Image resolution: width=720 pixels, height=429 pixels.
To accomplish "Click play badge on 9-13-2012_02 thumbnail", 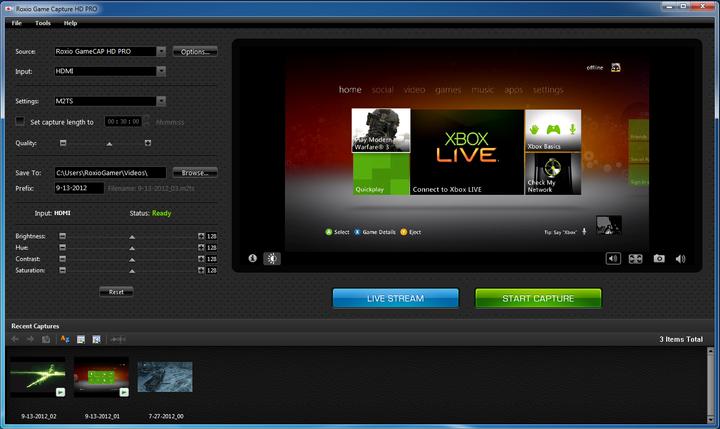I will pos(60,392).
